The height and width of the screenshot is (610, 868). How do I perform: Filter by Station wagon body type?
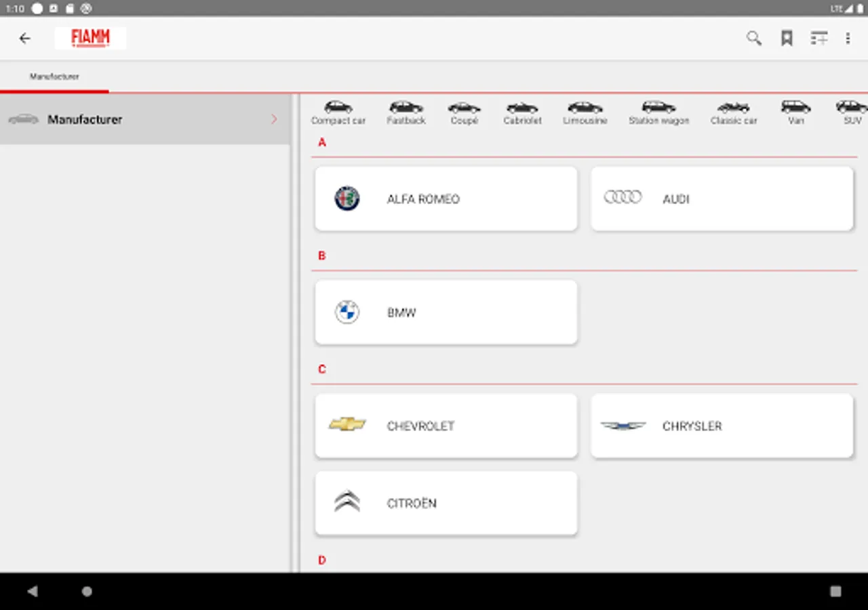(658, 113)
